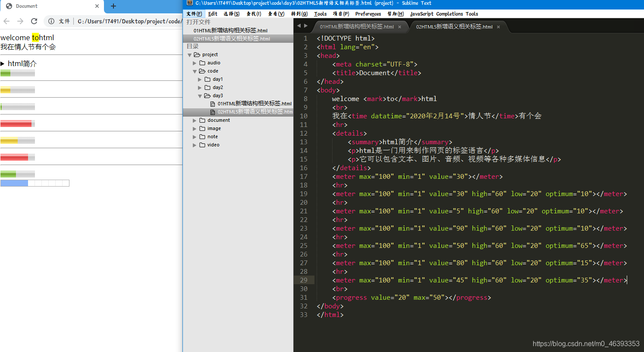Open the site info icon in address bar
644x352 pixels.
coord(51,21)
